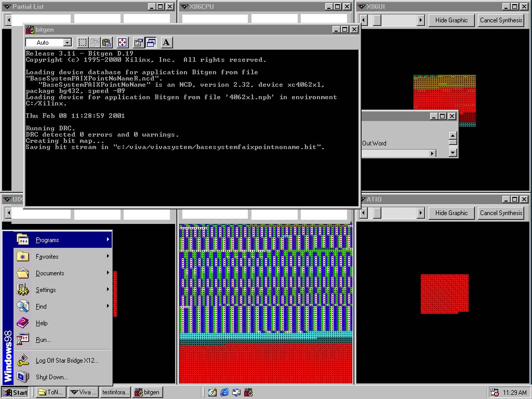The height and width of the screenshot is (399, 532).
Task: Click the Paste icon in bitgen toolbar
Action: click(107, 43)
